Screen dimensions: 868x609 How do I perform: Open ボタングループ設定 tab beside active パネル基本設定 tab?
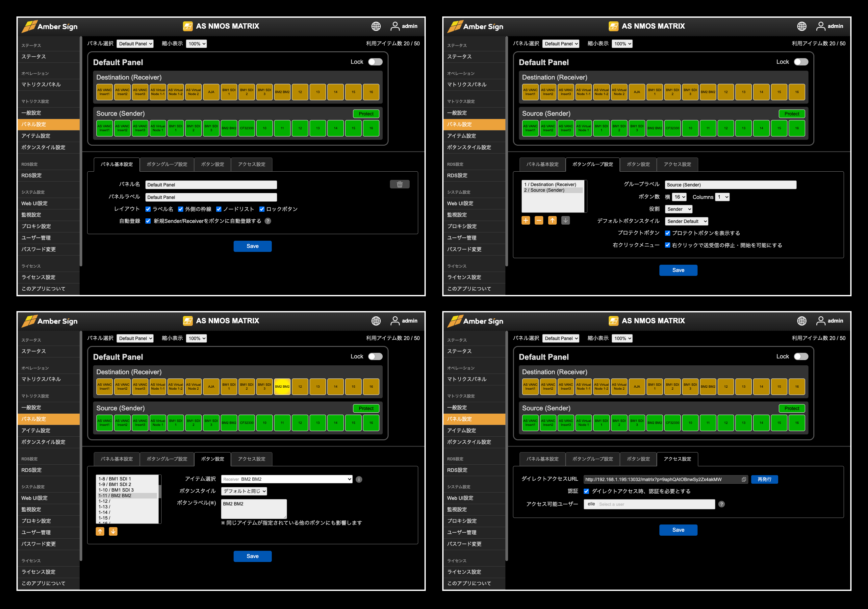coord(167,164)
